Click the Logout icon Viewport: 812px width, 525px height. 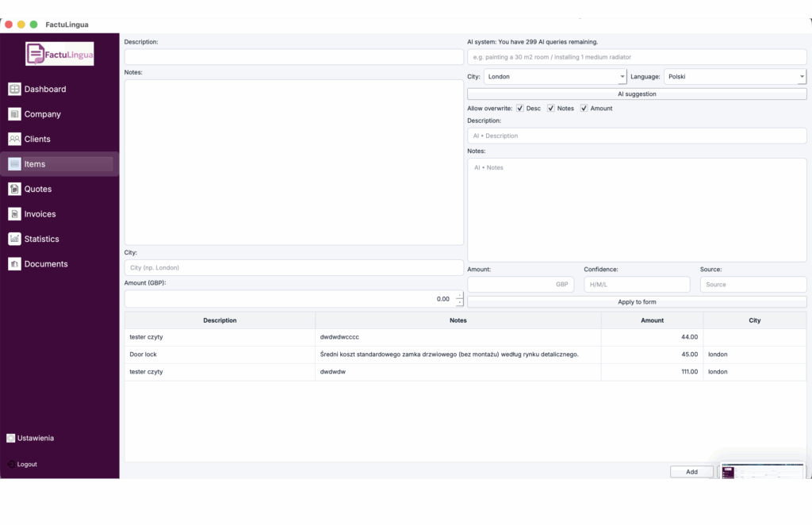10,464
